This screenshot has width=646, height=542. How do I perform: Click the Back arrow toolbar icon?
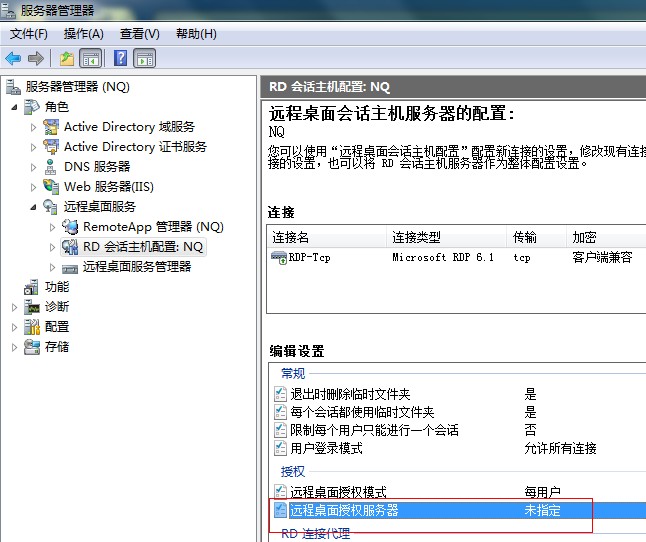point(13,58)
